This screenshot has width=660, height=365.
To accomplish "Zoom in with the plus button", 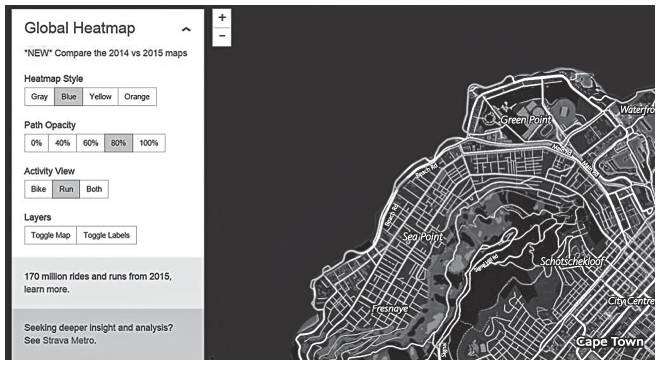I will [222, 18].
